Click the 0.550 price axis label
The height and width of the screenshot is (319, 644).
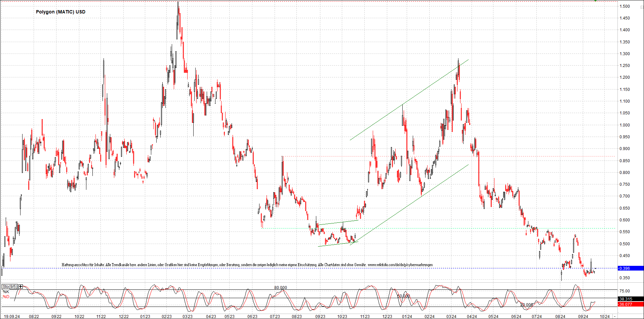coord(625,232)
